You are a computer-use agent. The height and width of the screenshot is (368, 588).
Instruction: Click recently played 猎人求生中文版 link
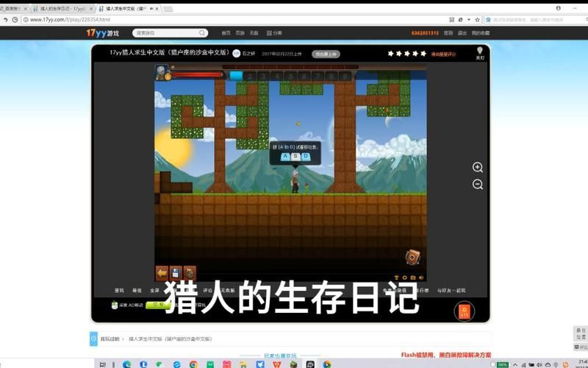pos(171,339)
